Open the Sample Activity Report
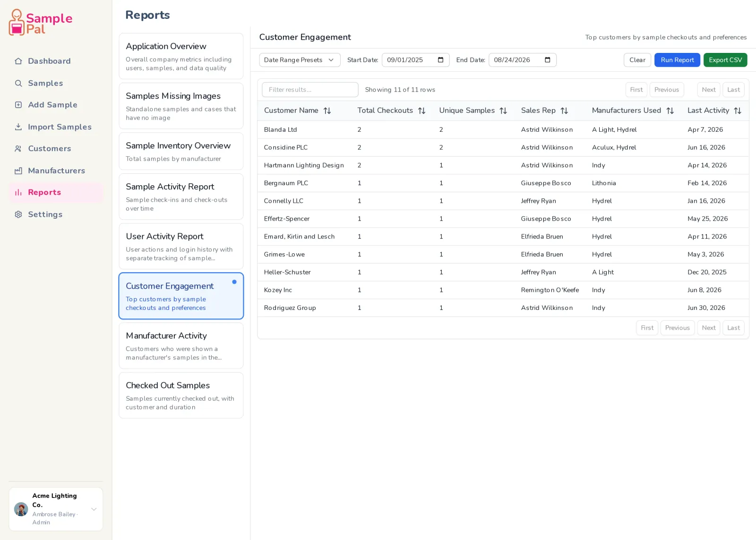The height and width of the screenshot is (540, 756). coord(181,197)
